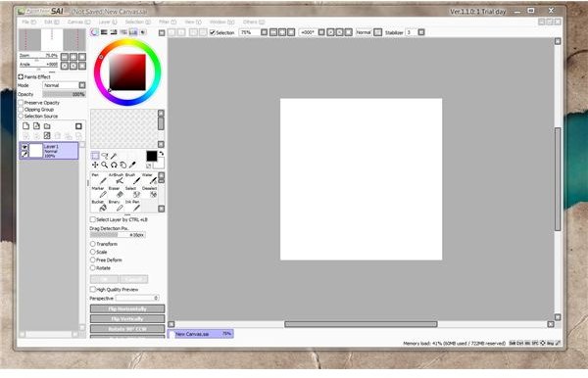Open the Filter menu
Screen dimensions: 588x378
point(168,23)
